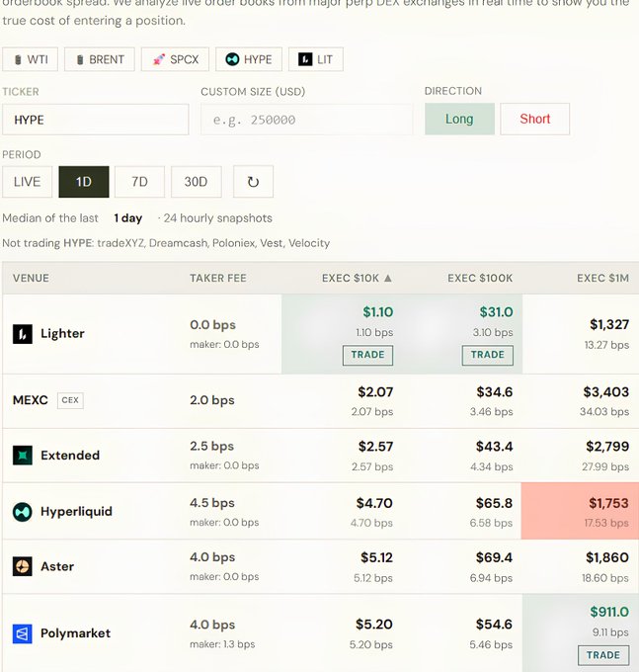Set direction to Short

tap(535, 119)
